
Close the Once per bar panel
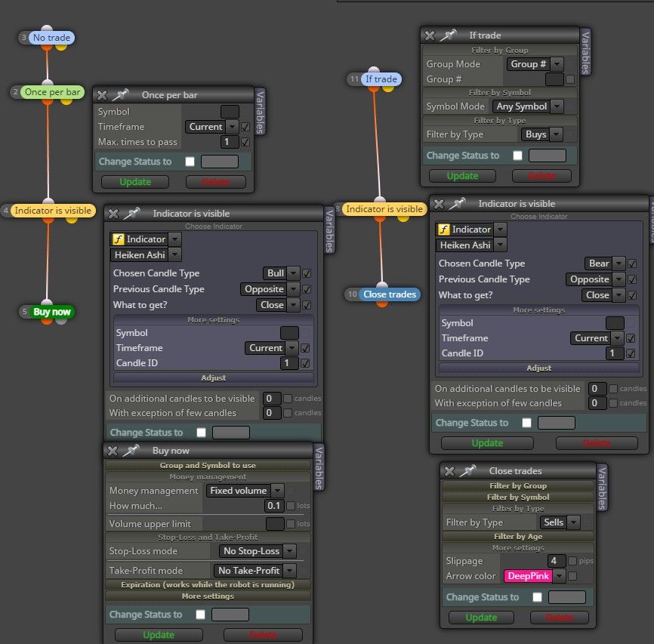102,95
